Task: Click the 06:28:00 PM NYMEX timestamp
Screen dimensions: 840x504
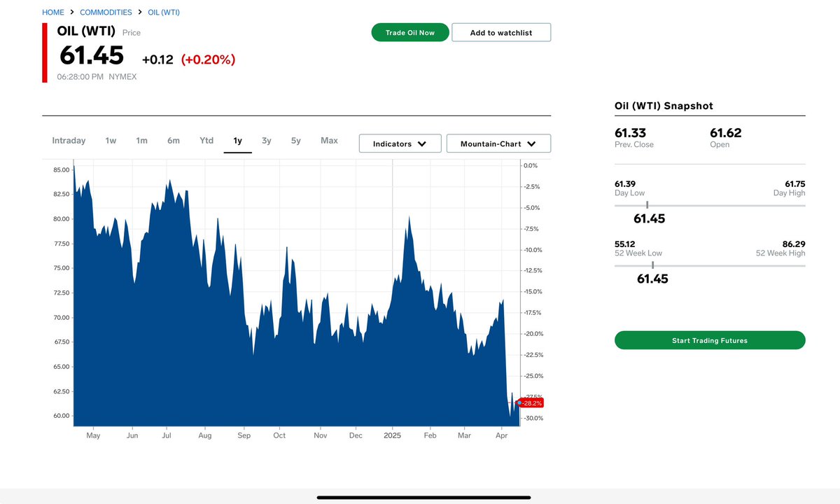Action: (97, 77)
